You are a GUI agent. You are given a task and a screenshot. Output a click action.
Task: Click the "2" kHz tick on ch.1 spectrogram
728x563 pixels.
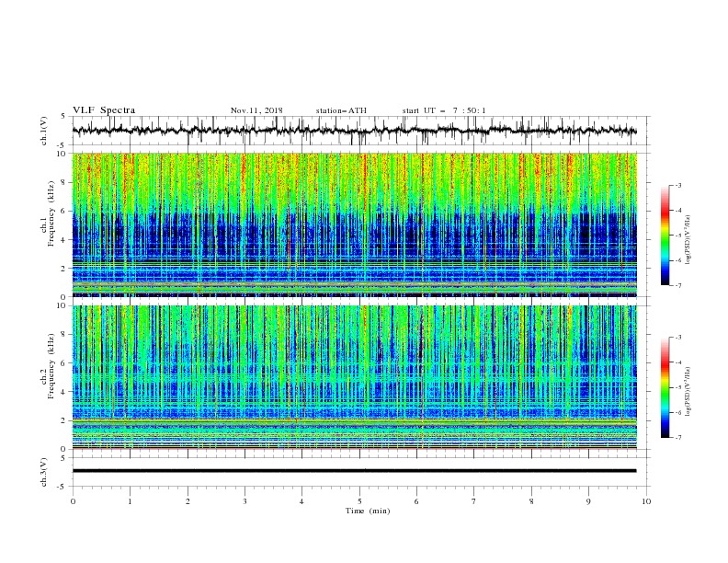(x=63, y=269)
